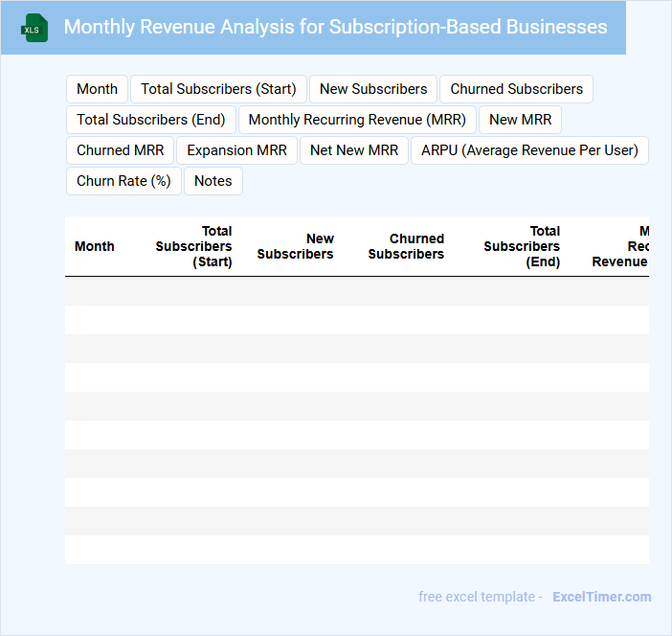The width and height of the screenshot is (672, 636).
Task: Click the New Subscribers table column header
Action: [296, 246]
